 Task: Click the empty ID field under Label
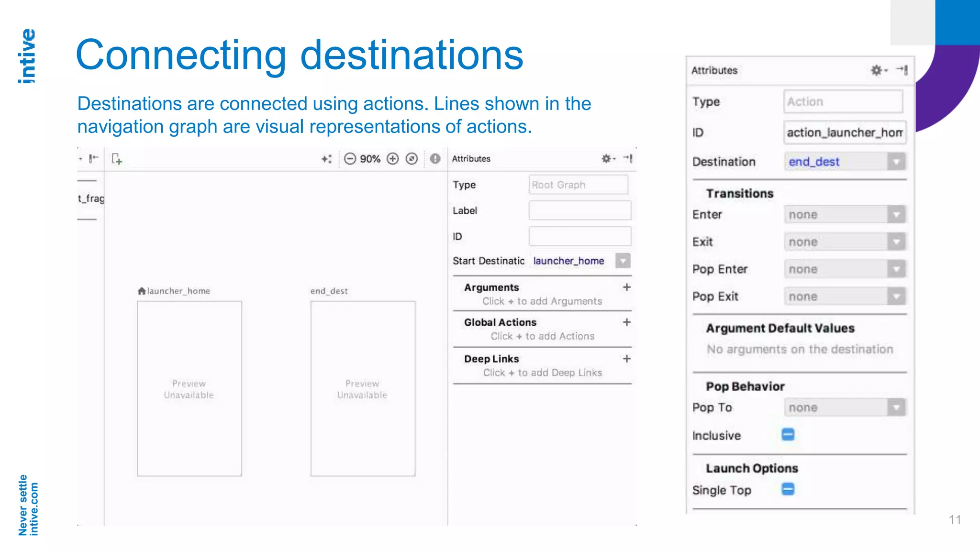point(579,236)
